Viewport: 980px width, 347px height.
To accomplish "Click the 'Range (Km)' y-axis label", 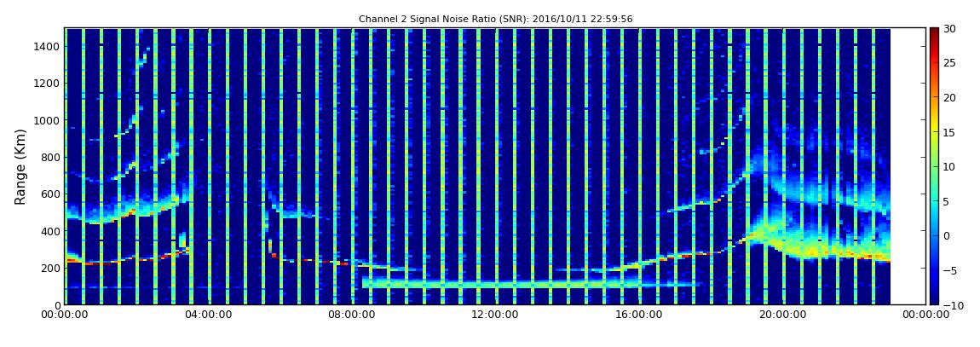I will 20,167.
